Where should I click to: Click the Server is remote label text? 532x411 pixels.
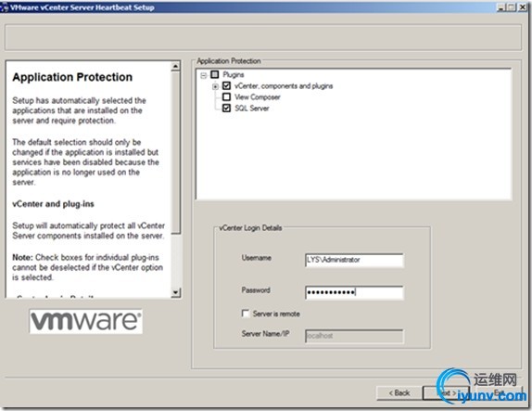[x=276, y=314]
